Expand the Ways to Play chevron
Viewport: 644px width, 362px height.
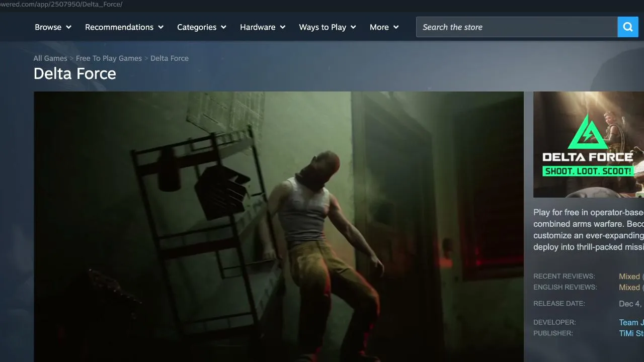(x=353, y=27)
